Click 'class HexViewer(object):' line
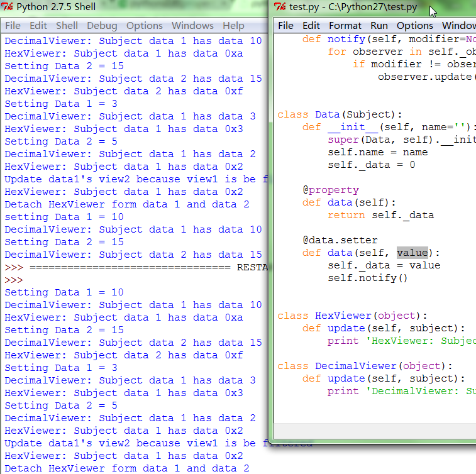476x474 pixels. [352, 316]
